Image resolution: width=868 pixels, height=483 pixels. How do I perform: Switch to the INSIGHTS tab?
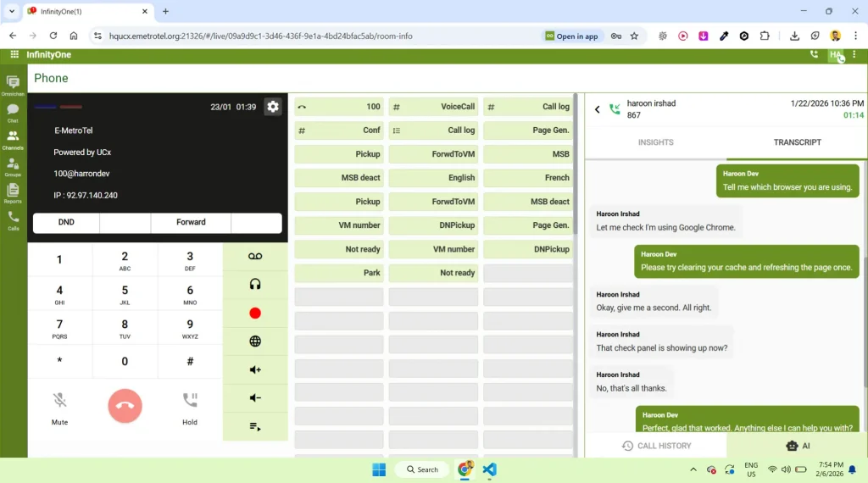click(655, 142)
